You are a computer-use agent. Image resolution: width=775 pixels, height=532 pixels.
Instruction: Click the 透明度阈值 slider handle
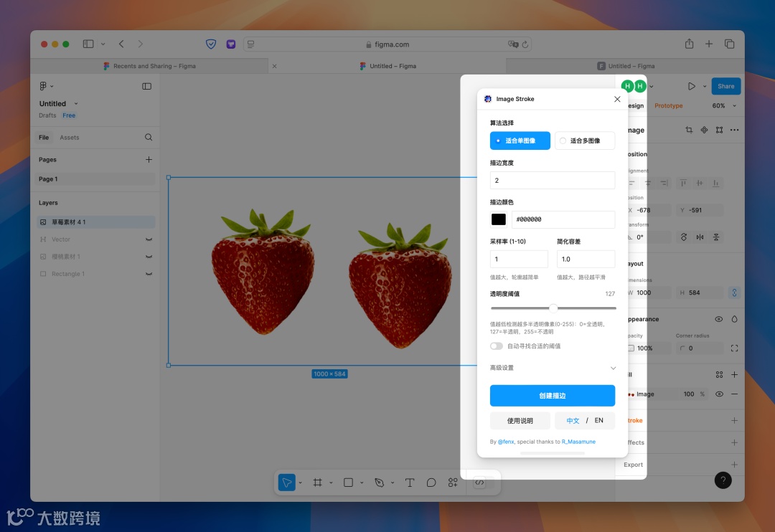click(553, 308)
